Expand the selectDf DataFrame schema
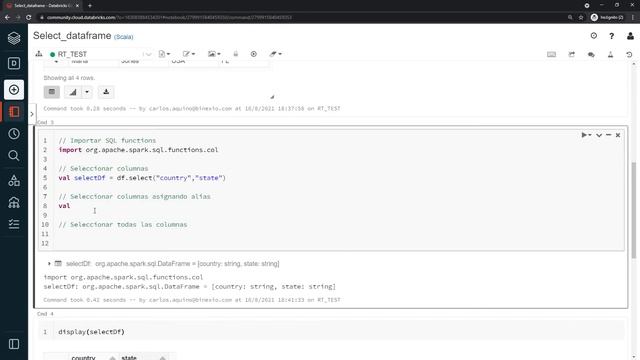Screen dimensions: 640x360 coord(49,264)
